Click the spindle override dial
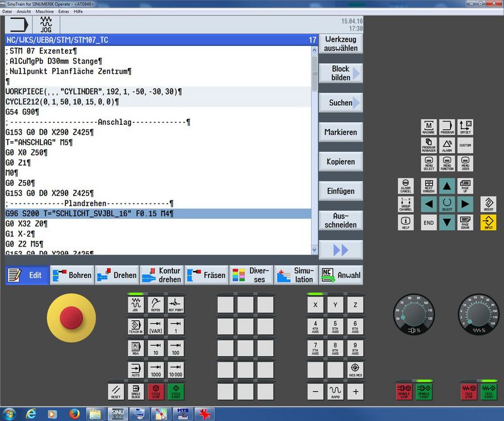504x421 pixels. coord(414,312)
